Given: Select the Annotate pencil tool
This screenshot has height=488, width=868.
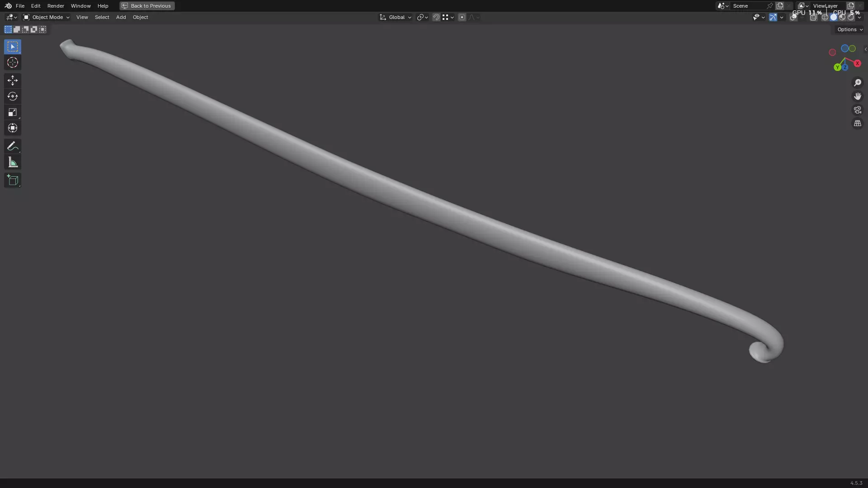Looking at the screenshot, I should click(13, 146).
